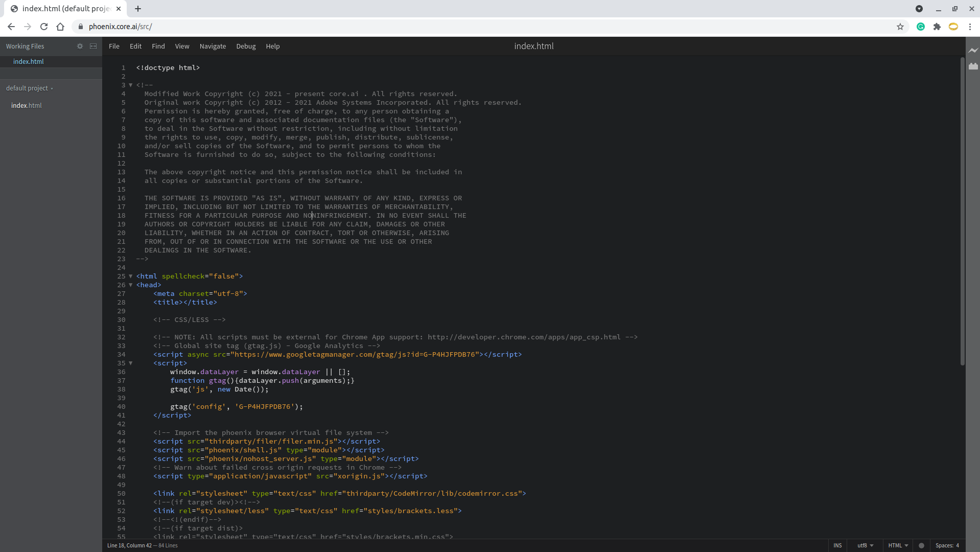Click the <!doctype html> text on line 1

pyautogui.click(x=168, y=68)
